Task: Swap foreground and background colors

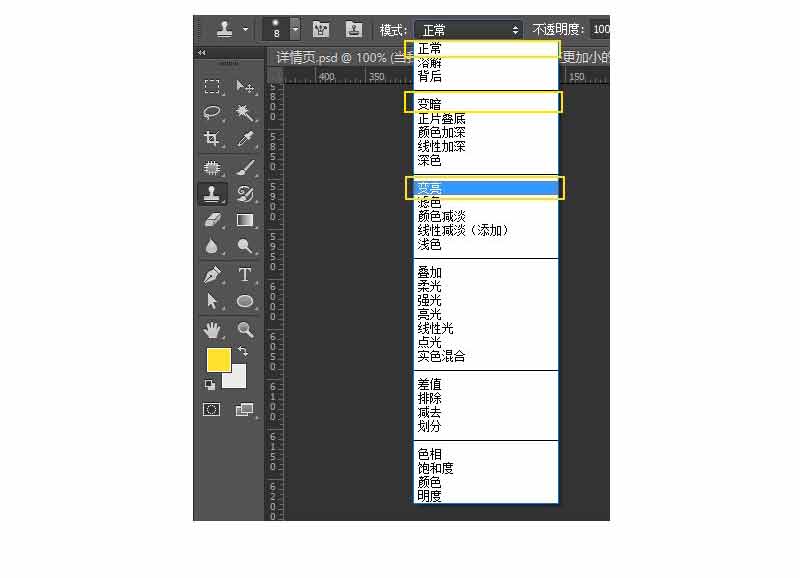Action: (x=243, y=351)
